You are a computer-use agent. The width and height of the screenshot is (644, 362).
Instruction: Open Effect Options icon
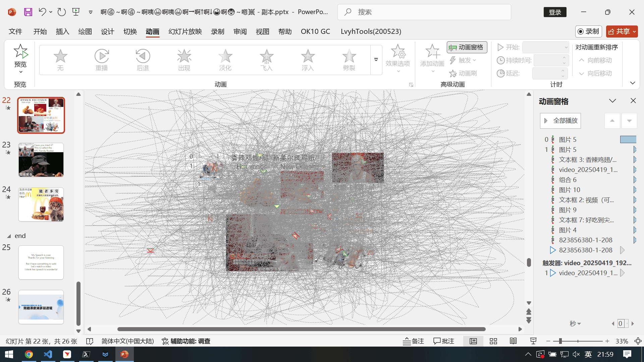398,52
